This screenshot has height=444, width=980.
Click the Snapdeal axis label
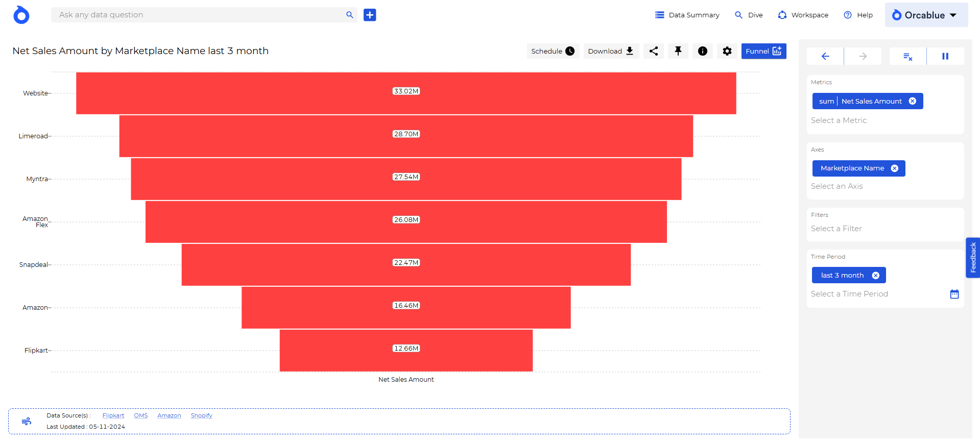(34, 265)
